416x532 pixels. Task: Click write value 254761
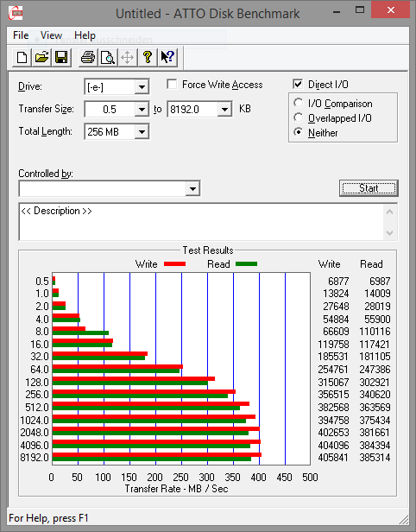[333, 369]
